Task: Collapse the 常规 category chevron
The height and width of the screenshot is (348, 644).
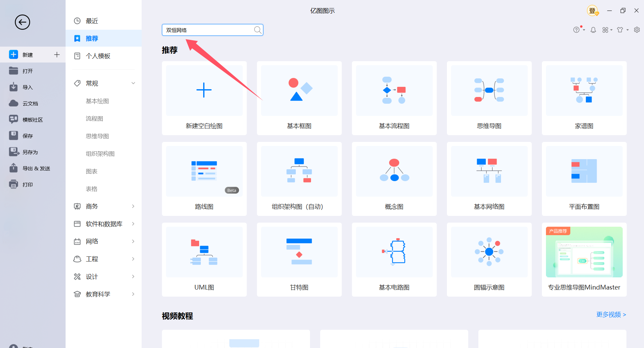Action: coord(133,83)
